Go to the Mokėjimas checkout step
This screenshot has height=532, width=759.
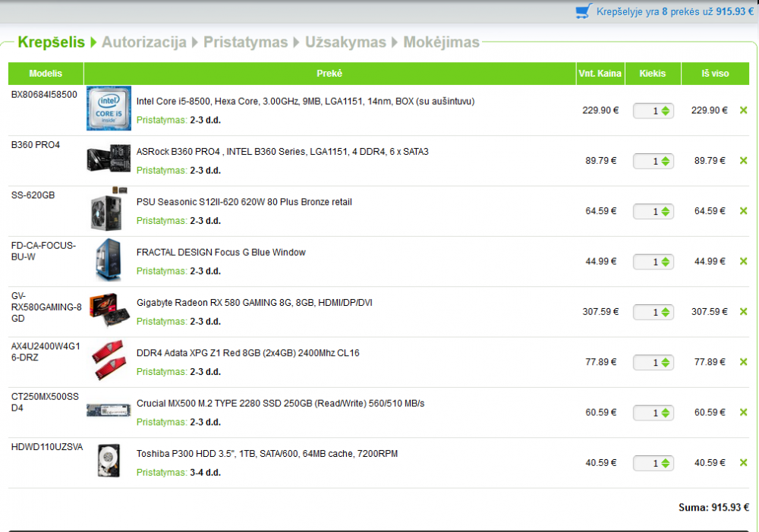coord(441,42)
